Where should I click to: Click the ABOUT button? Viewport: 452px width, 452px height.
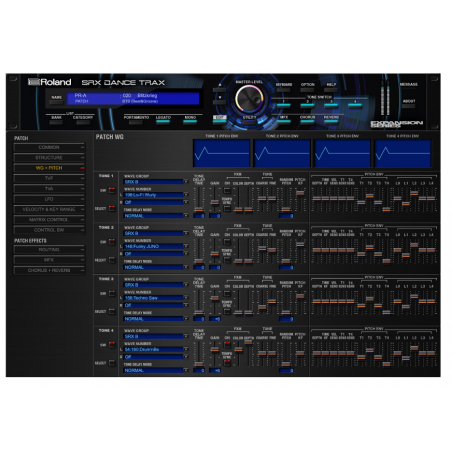[x=409, y=106]
